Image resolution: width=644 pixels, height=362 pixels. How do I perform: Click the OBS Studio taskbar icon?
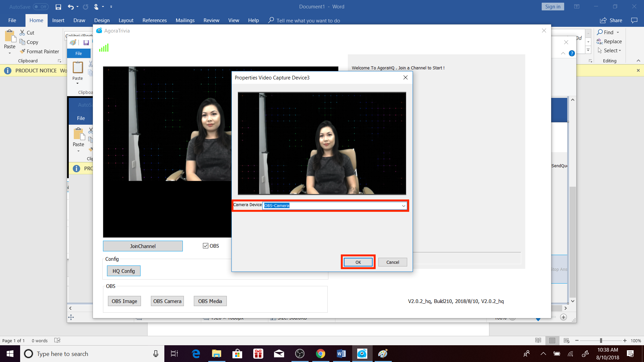(x=300, y=354)
